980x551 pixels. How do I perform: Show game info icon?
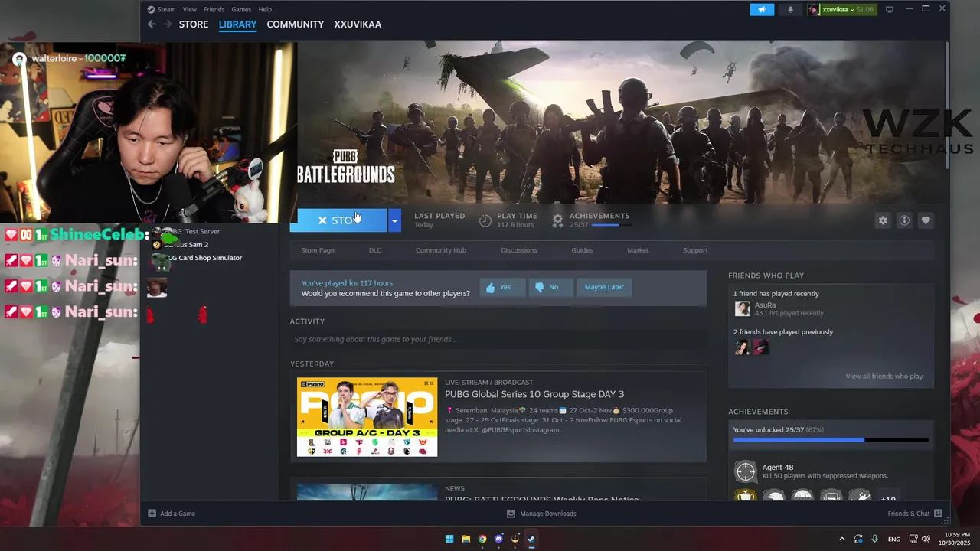[x=904, y=220]
